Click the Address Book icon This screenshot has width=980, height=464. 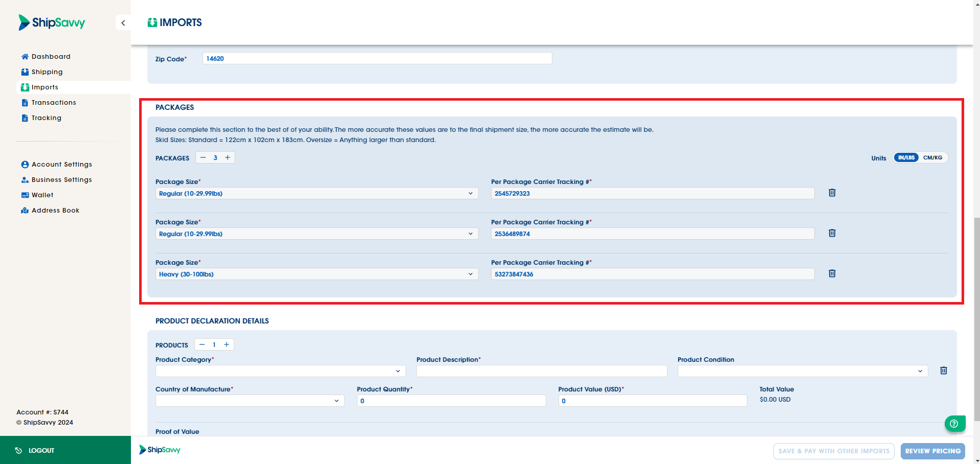tap(25, 211)
